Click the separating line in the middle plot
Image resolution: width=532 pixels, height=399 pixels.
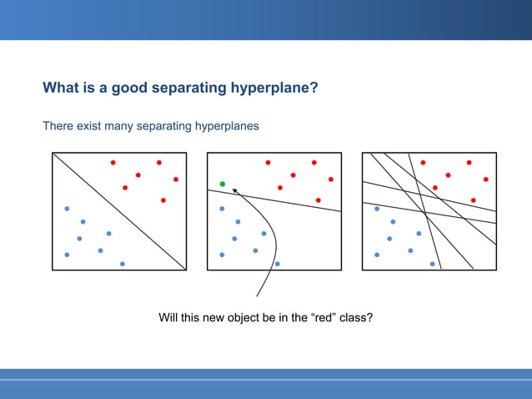(x=274, y=200)
